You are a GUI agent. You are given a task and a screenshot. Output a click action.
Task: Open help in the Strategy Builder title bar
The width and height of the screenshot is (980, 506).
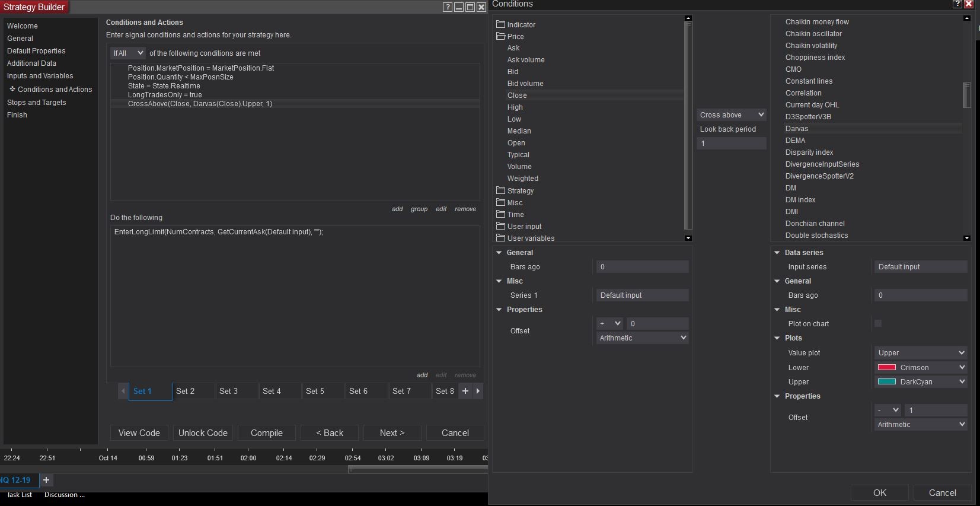(448, 7)
